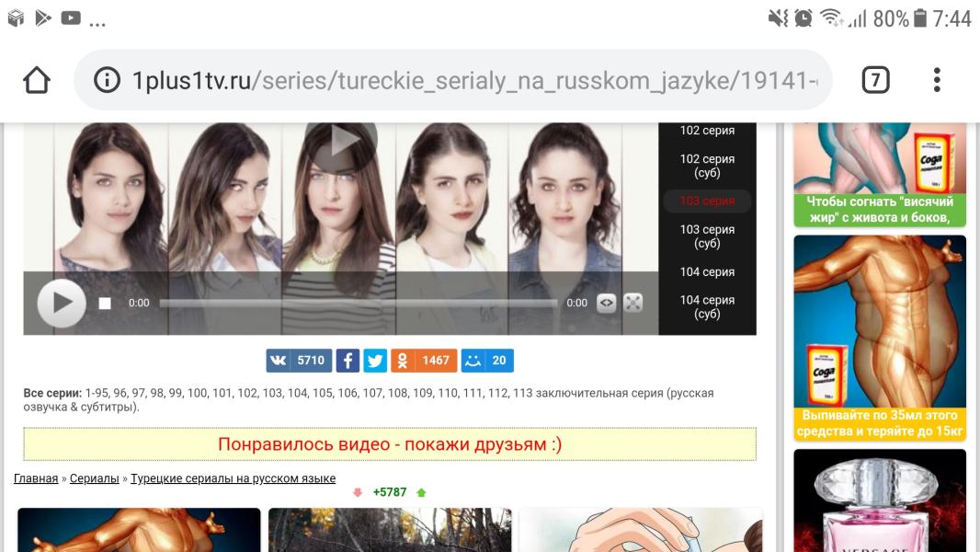Open the embed code icon in player

(x=606, y=304)
